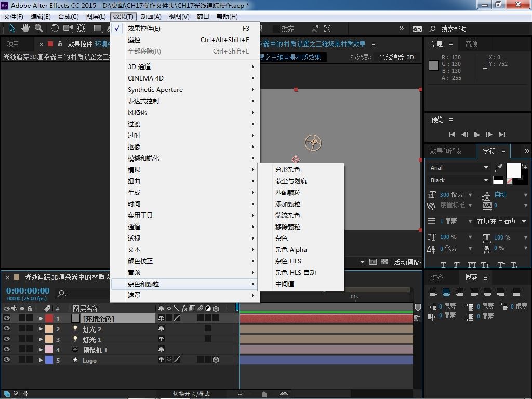The image size is (532, 399).
Task: Open the 效果(T) menu in menu bar
Action: pos(123,16)
